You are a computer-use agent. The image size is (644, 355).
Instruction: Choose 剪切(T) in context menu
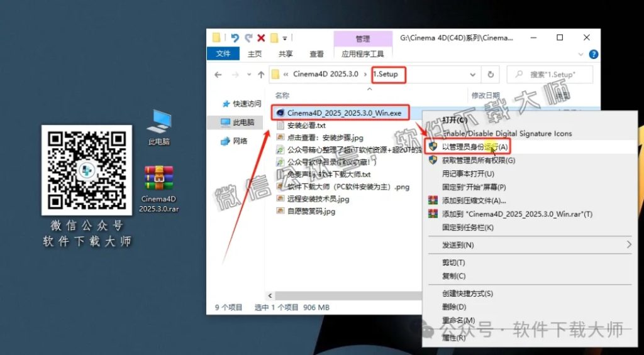tap(530, 263)
